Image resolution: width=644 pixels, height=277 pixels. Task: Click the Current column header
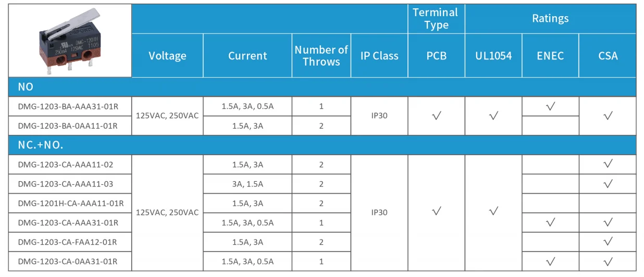click(x=247, y=56)
